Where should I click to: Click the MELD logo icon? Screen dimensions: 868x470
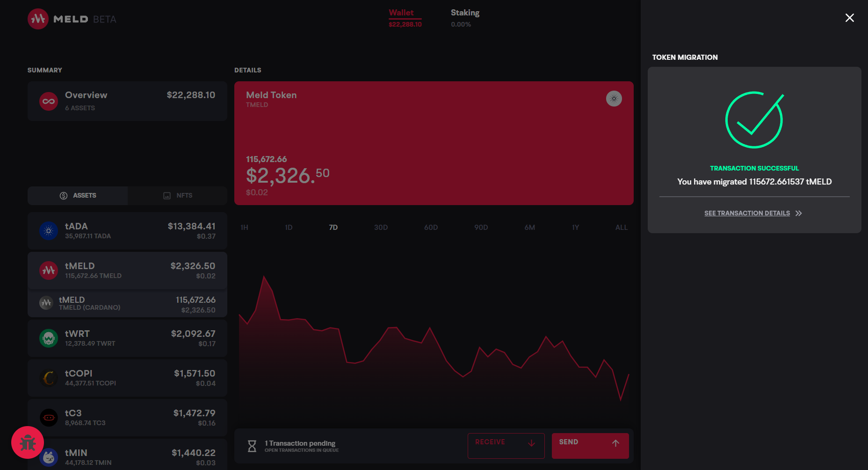[x=38, y=19]
